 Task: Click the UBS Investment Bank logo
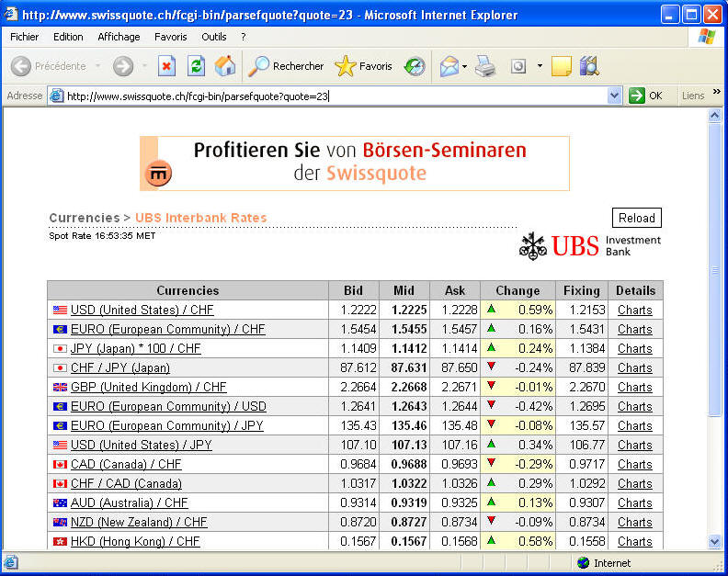pyautogui.click(x=589, y=245)
